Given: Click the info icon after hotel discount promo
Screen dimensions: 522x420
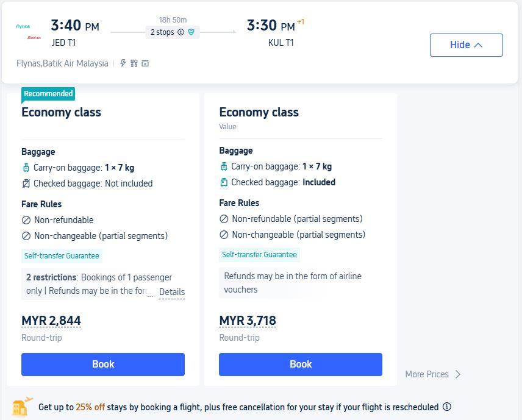Looking at the screenshot, I should [447, 407].
